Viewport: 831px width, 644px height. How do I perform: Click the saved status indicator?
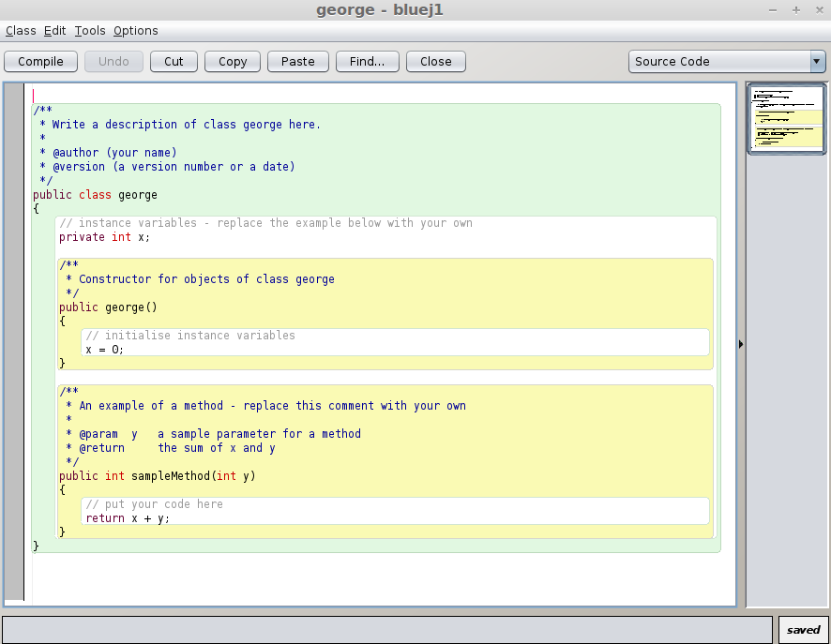coord(804,630)
